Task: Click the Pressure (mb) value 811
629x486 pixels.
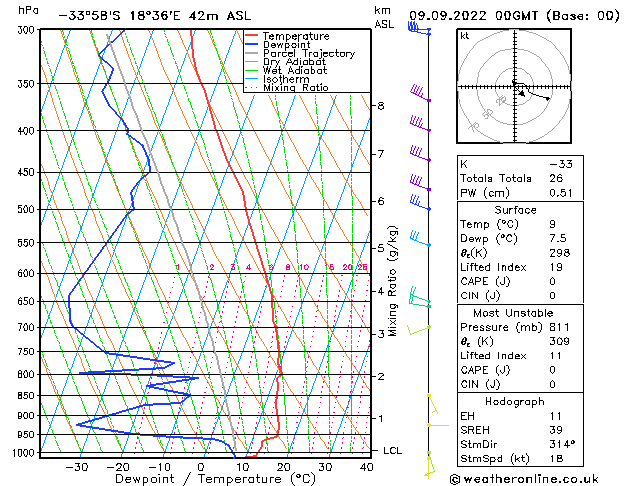Action: click(560, 327)
